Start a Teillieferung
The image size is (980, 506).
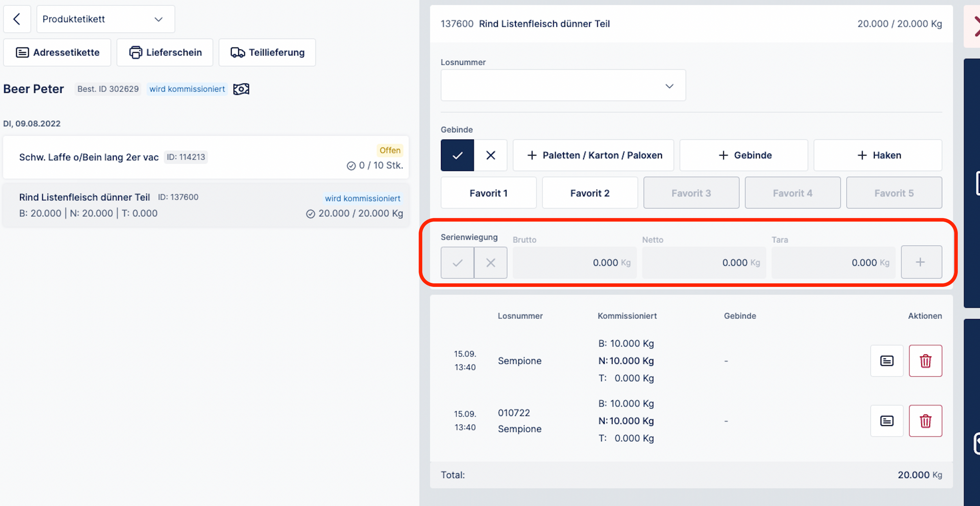click(x=267, y=52)
